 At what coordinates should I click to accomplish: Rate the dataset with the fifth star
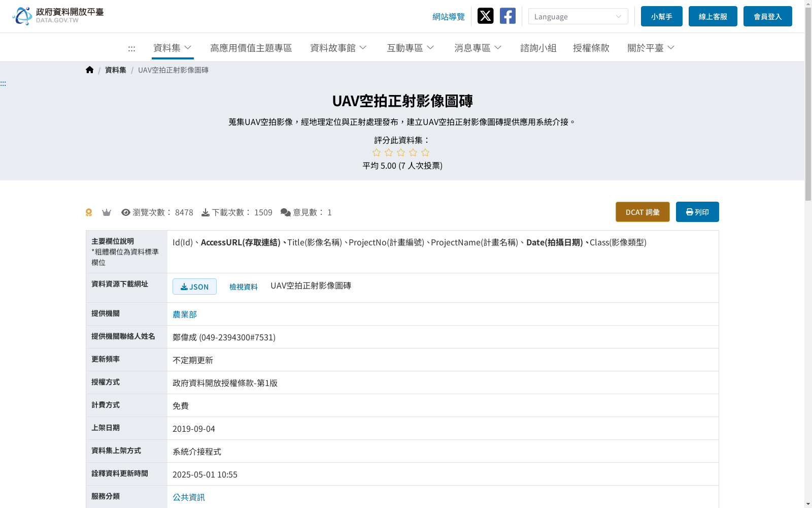point(425,152)
